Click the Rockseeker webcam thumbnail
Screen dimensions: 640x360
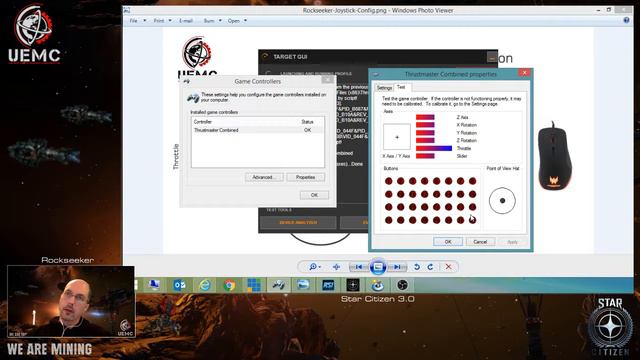[x=71, y=302]
